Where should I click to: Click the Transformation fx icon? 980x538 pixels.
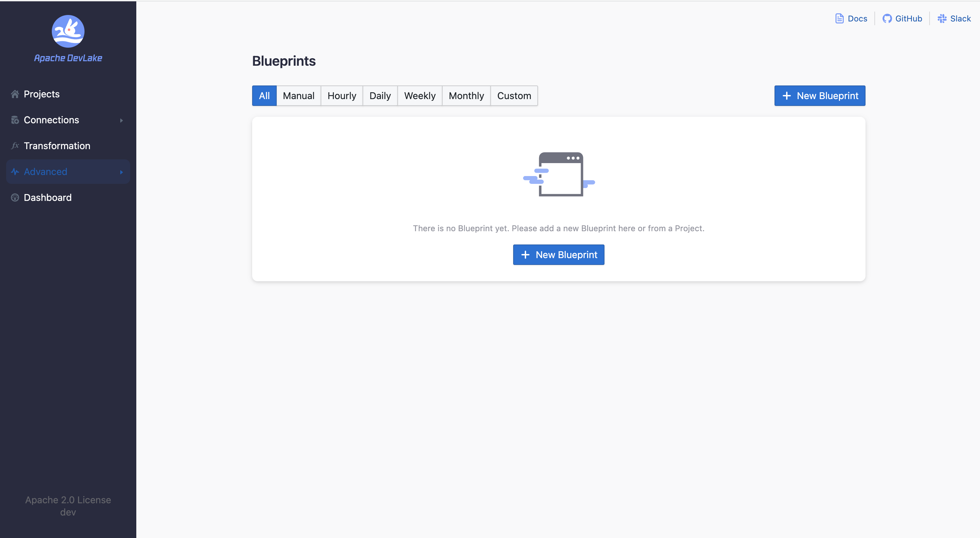tap(15, 146)
